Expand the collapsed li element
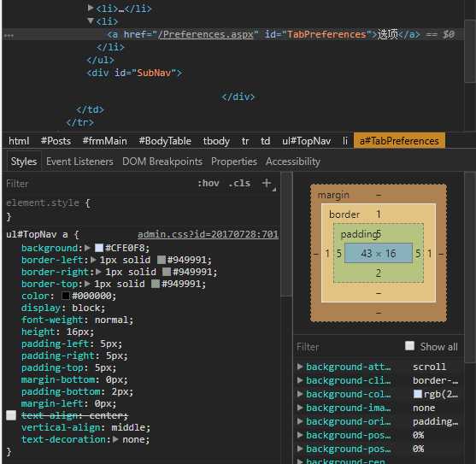Viewport: 476px width, 464px height. (91, 8)
